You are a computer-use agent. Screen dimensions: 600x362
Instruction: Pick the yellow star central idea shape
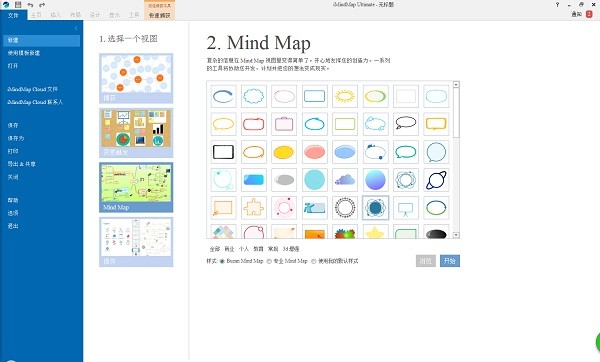point(375,232)
